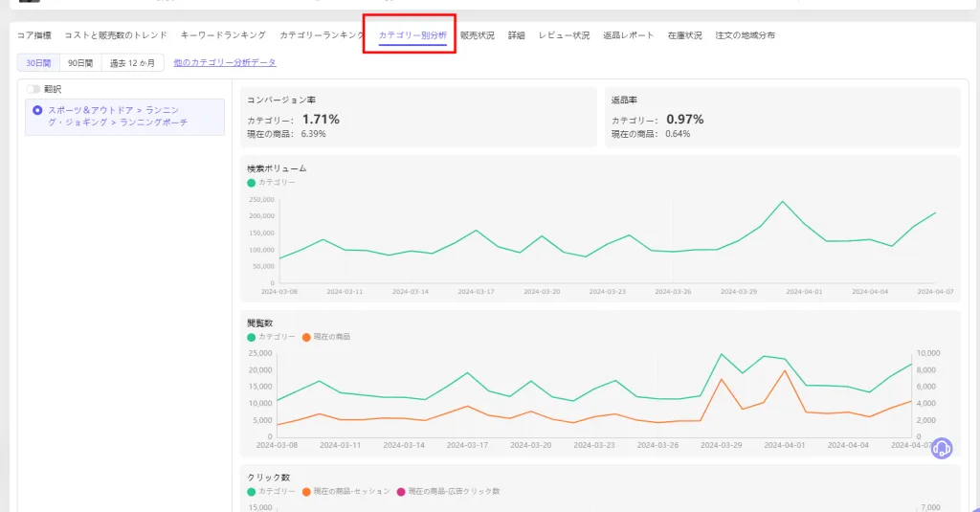Switch to コストと販売数のトレンド tab
980x512 pixels.
[x=116, y=35]
